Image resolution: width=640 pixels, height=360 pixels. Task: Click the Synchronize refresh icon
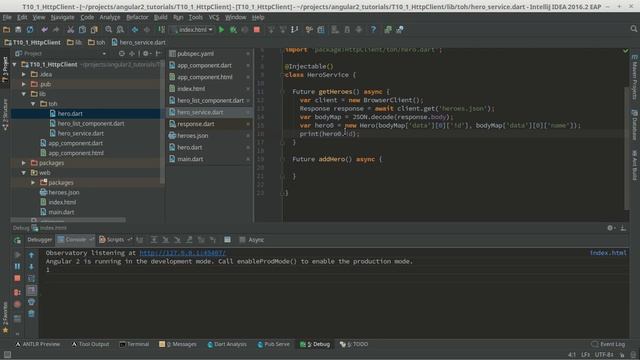coord(30,29)
